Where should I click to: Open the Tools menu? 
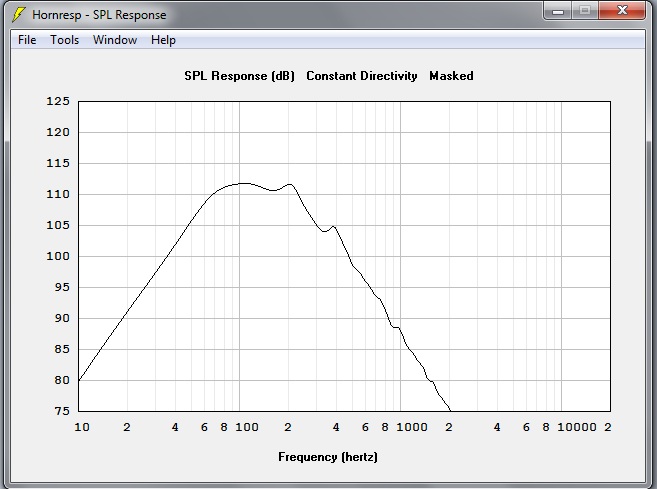pos(65,40)
